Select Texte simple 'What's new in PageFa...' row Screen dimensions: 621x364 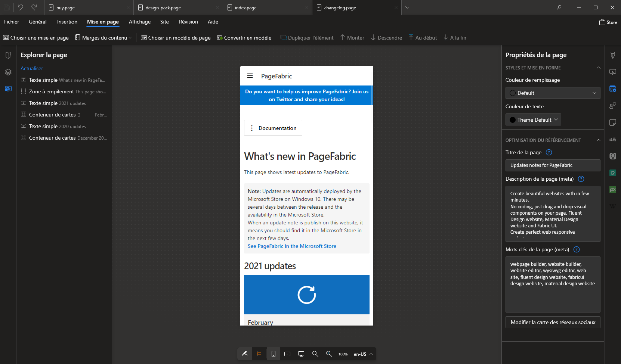[64, 80]
